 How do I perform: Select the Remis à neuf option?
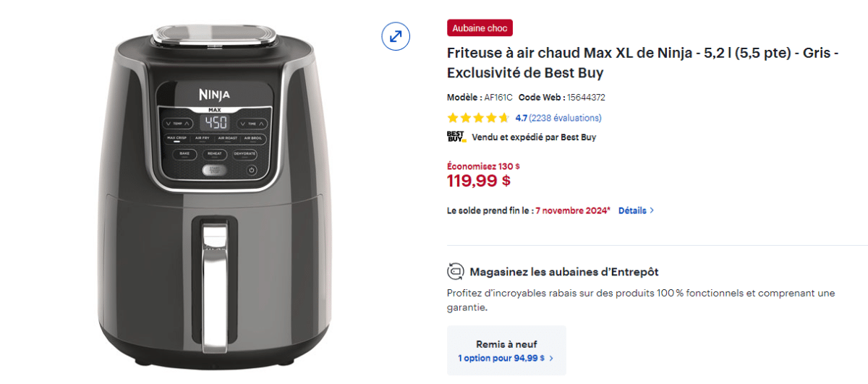[506, 345]
